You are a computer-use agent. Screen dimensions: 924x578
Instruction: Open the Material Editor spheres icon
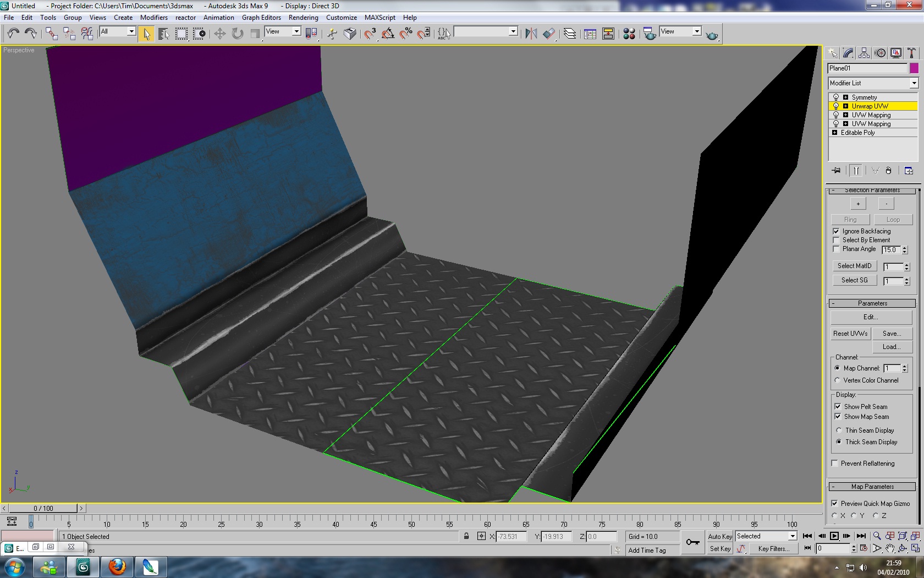click(629, 34)
